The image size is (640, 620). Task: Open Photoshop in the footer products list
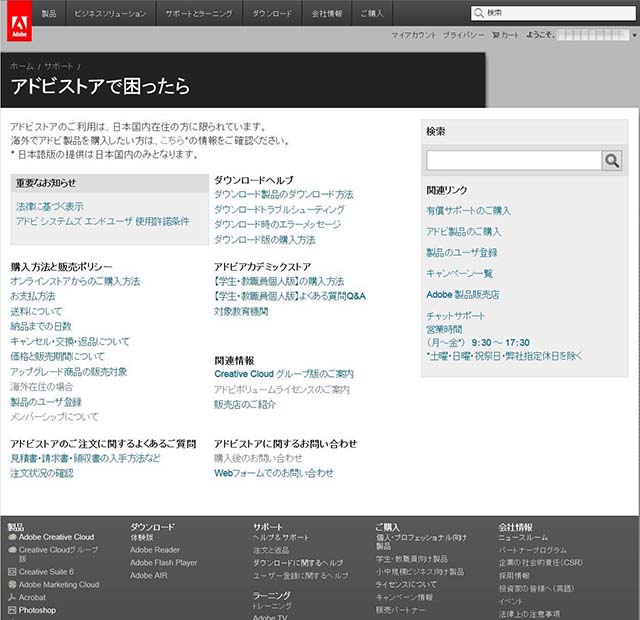coord(37,610)
